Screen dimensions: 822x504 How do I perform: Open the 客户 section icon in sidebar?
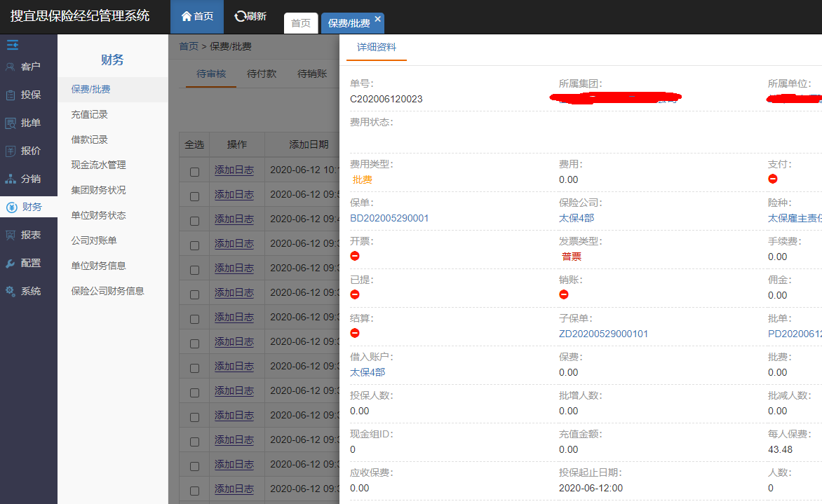coord(10,67)
